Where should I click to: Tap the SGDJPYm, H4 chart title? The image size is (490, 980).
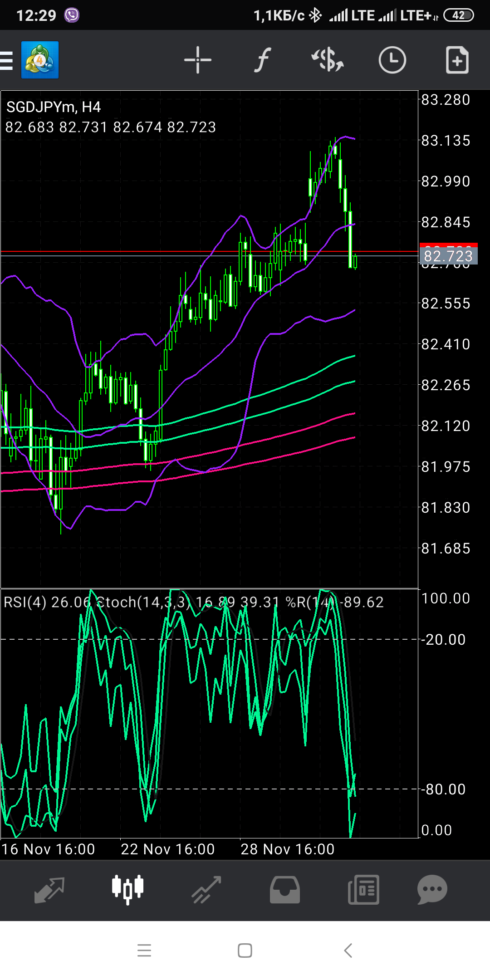pos(54,107)
